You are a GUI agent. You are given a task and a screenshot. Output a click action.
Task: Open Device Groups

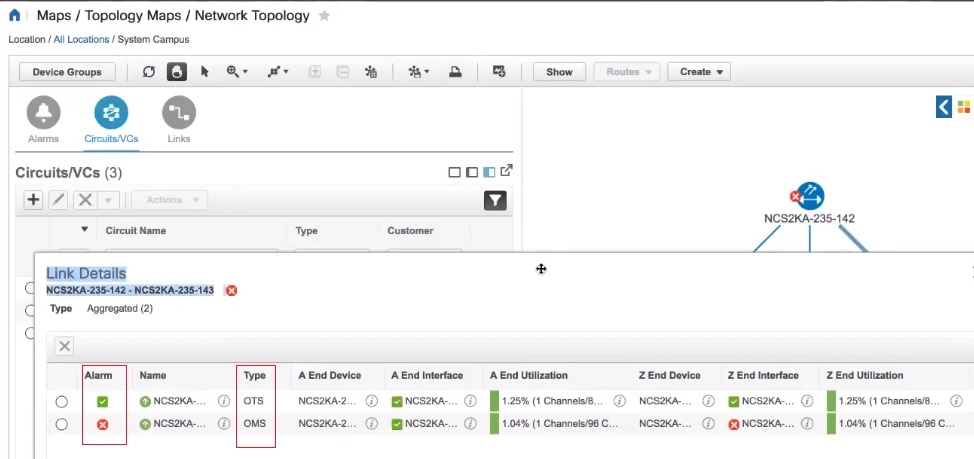[67, 72]
